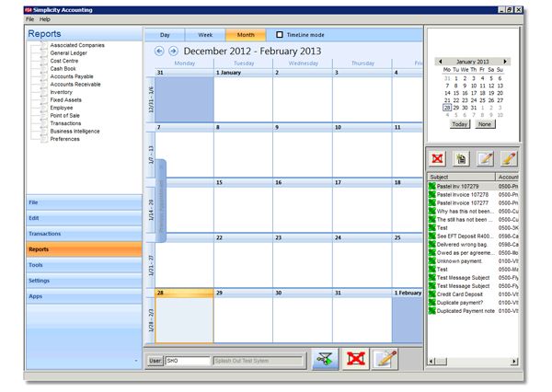552x392 pixels.
Task: Select 'Duplicated Payment note' row
Action: pyautogui.click(x=473, y=311)
